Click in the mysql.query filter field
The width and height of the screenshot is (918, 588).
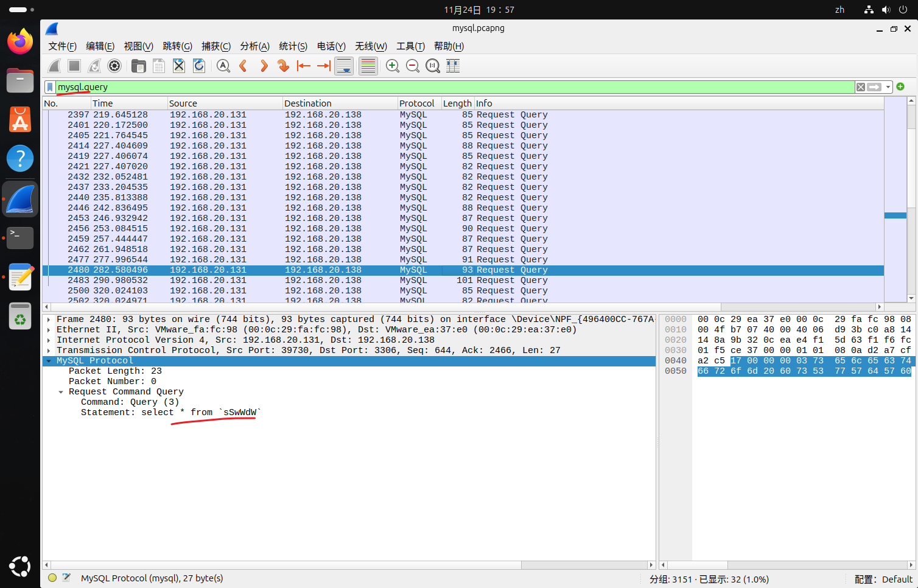tap(455, 87)
